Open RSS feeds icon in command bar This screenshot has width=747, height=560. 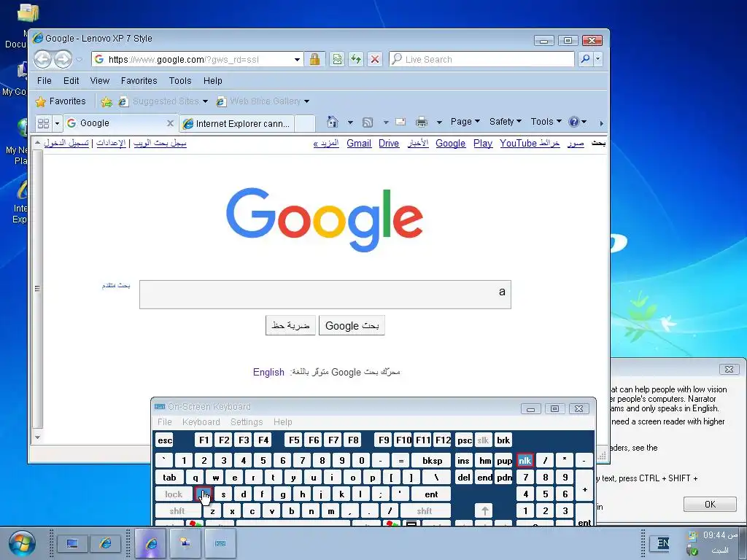pyautogui.click(x=368, y=122)
